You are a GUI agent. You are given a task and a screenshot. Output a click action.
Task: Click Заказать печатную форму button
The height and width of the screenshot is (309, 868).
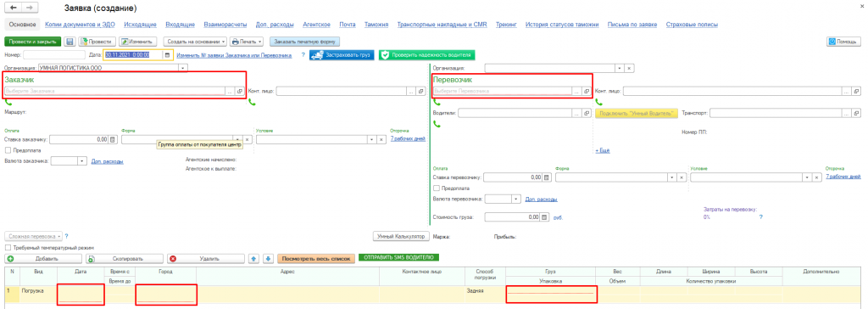point(304,42)
